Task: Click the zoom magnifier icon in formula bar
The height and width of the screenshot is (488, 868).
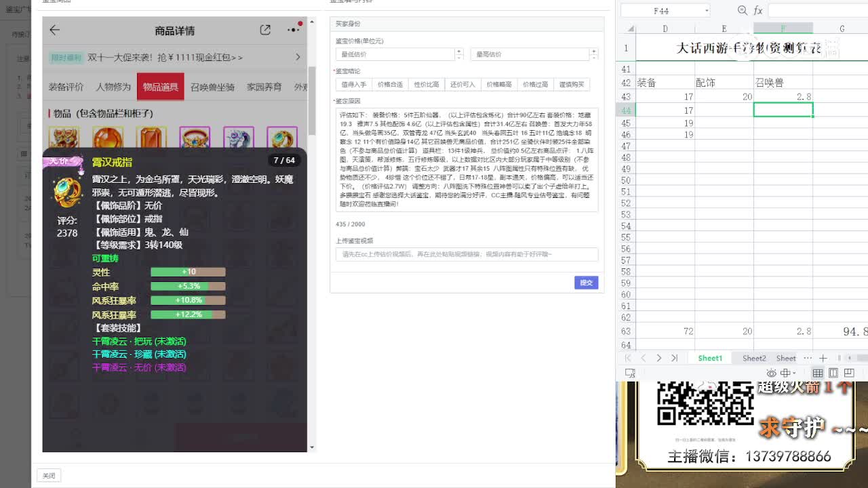Action: (743, 11)
